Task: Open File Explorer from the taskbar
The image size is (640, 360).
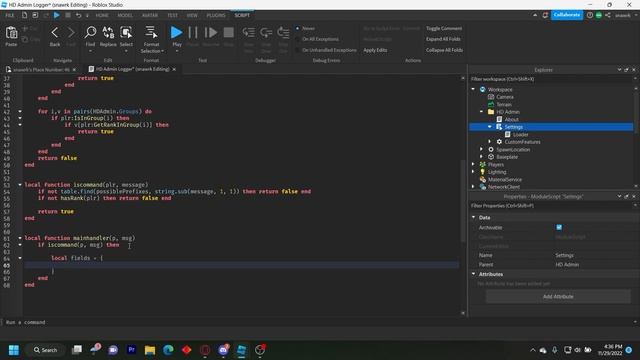Action: click(x=150, y=350)
